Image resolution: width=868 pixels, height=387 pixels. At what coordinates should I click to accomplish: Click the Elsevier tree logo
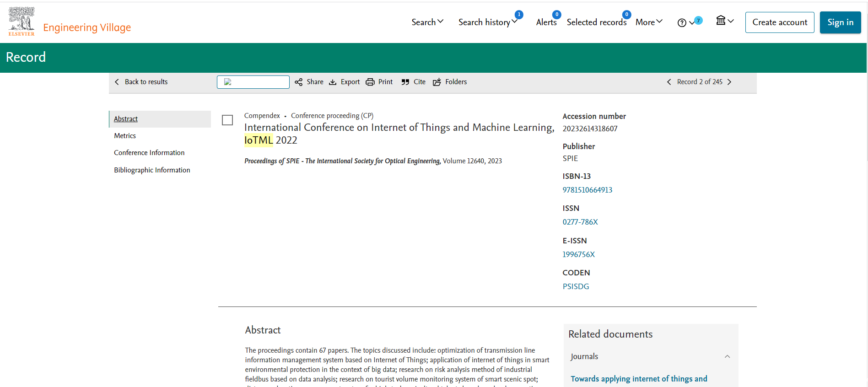tap(22, 21)
